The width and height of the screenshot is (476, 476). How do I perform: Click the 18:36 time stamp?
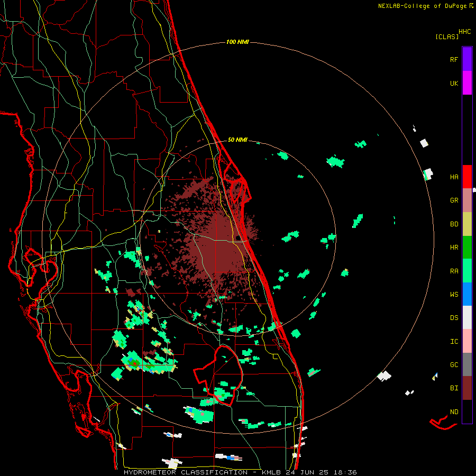pos(344,472)
